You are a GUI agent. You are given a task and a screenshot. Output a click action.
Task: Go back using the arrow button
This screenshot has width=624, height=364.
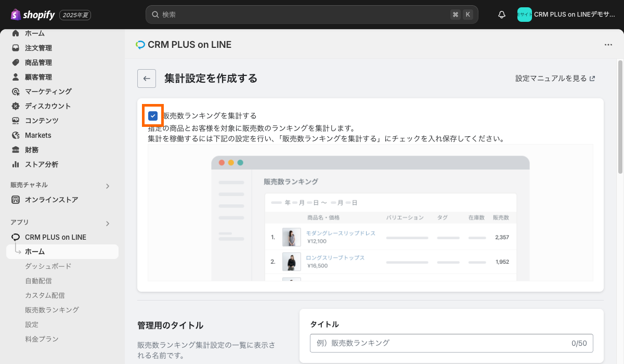147,79
